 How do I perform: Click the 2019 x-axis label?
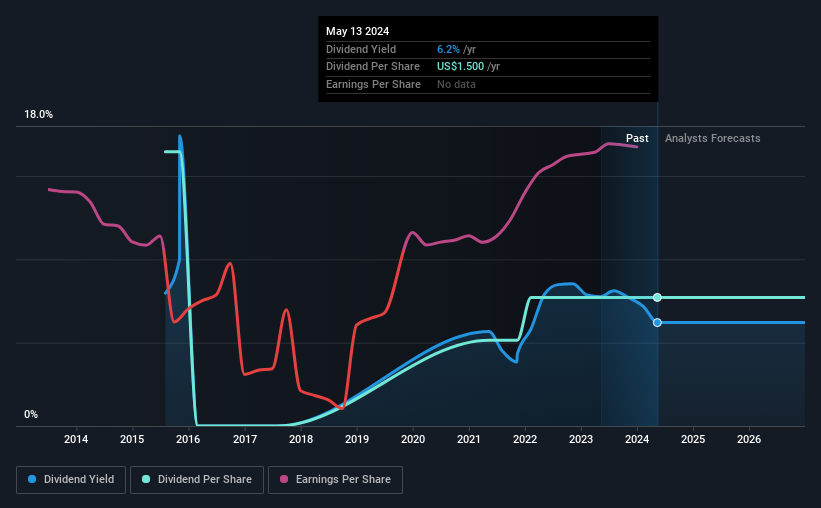357,439
